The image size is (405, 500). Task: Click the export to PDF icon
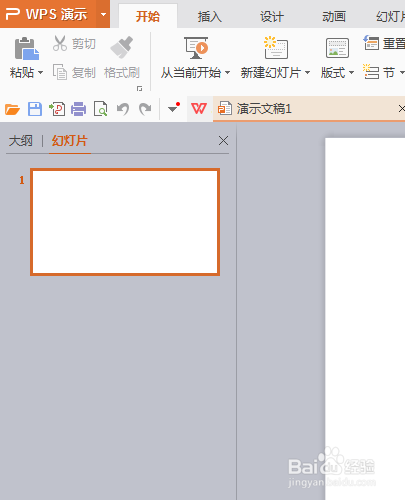pos(57,109)
